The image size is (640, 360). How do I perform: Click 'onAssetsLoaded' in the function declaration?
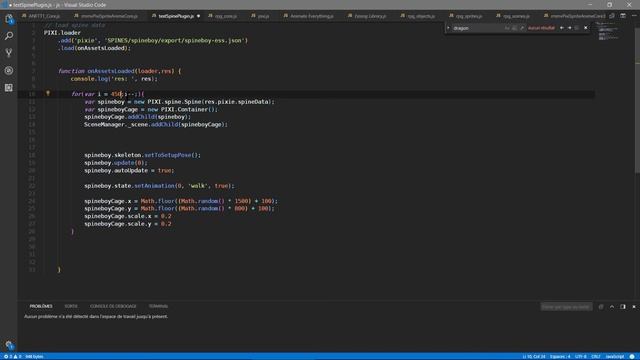pyautogui.click(x=111, y=71)
